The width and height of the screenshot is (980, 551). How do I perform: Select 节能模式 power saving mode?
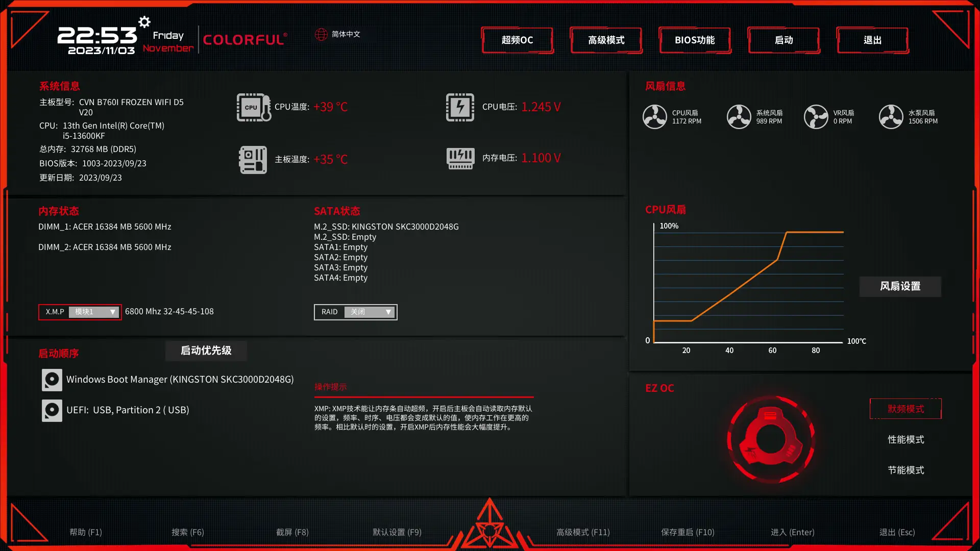906,469
